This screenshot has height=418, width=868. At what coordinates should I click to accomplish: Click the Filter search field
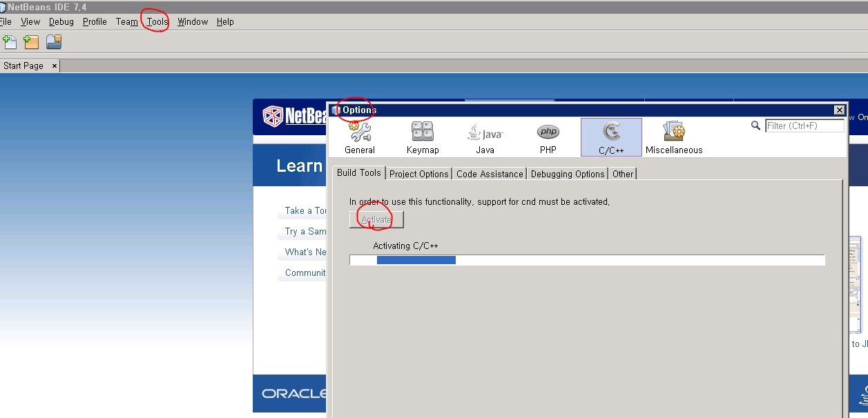(804, 126)
